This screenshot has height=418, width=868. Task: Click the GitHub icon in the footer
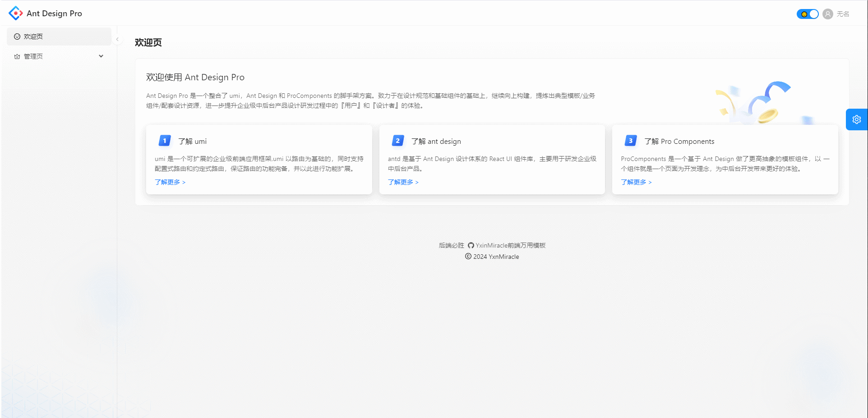pos(471,245)
